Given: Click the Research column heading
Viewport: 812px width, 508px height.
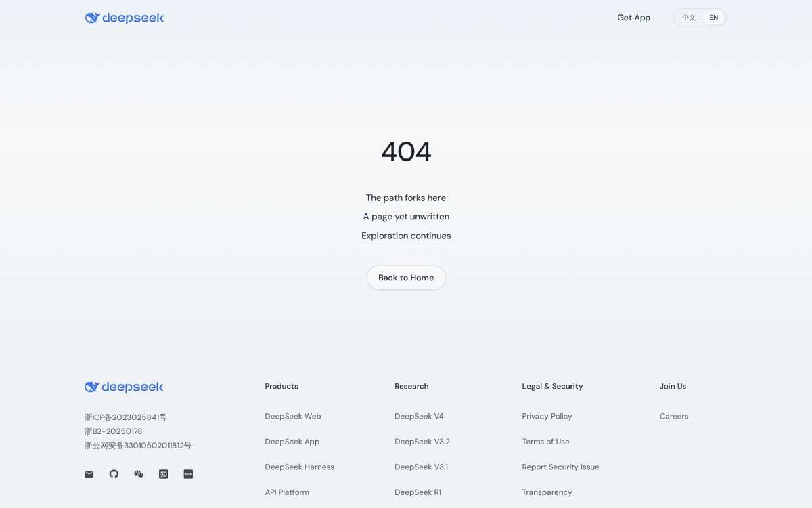Looking at the screenshot, I should click(x=411, y=386).
